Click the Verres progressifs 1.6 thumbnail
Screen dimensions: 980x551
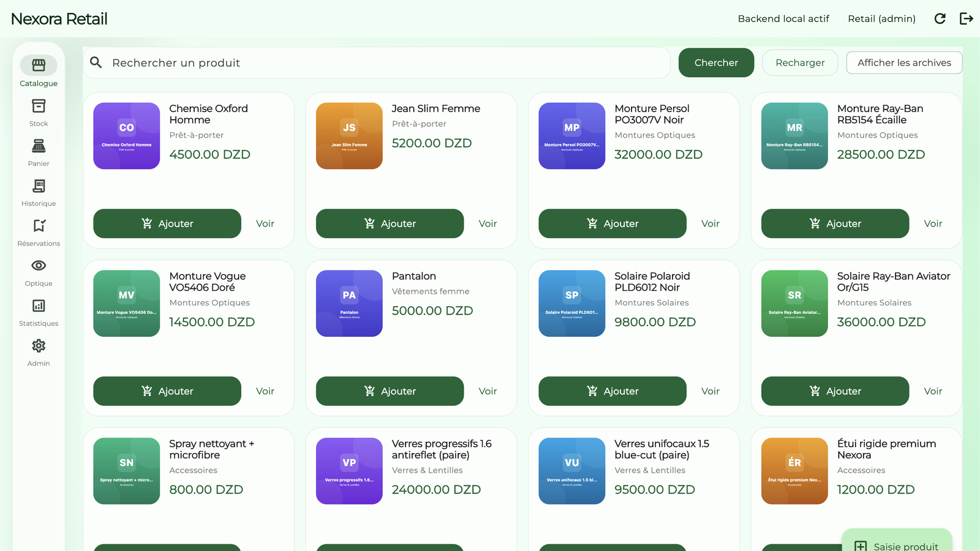coord(349,471)
